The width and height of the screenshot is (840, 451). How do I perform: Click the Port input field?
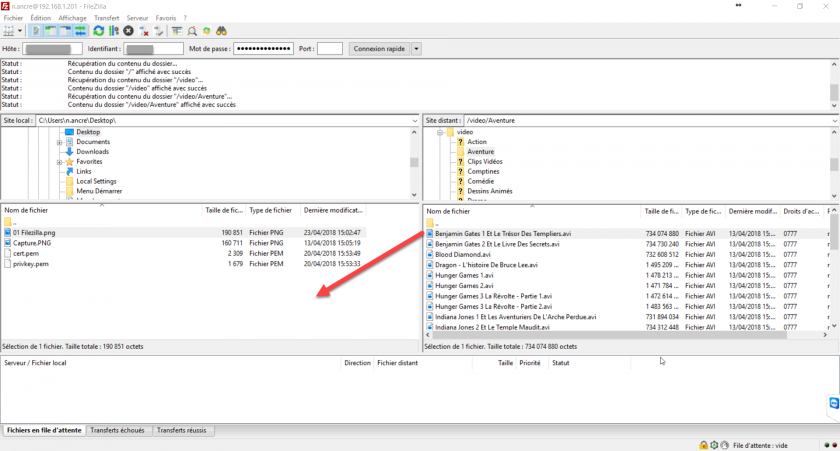330,49
